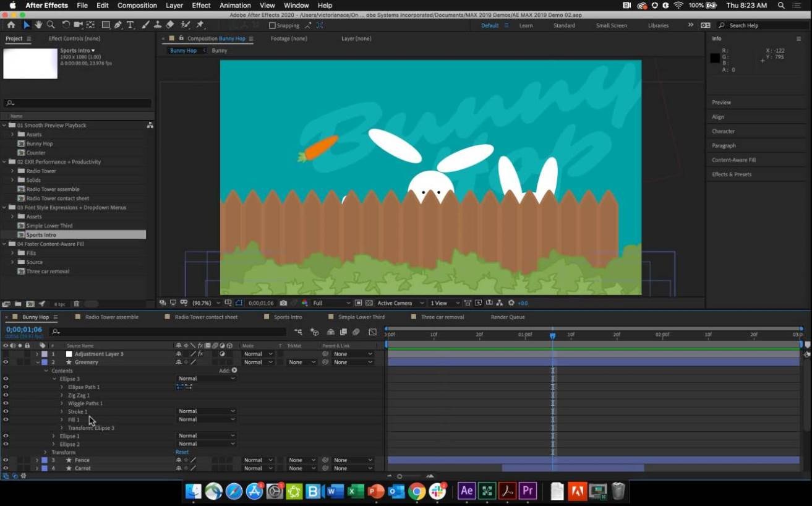Screen dimensions: 812x506
Task: Open the Animation menu
Action: tap(235, 6)
